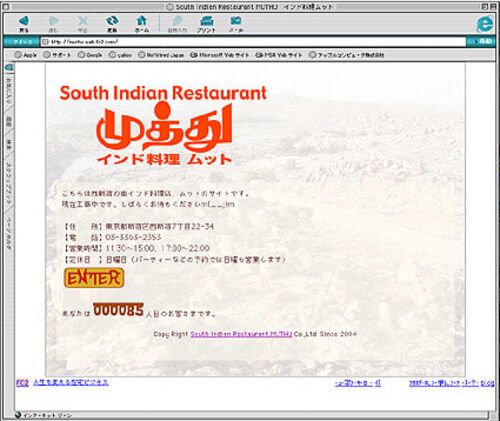This screenshot has width=500, height=421.
Task: Open Mail from the toolbar envelope icon
Action: tap(236, 24)
